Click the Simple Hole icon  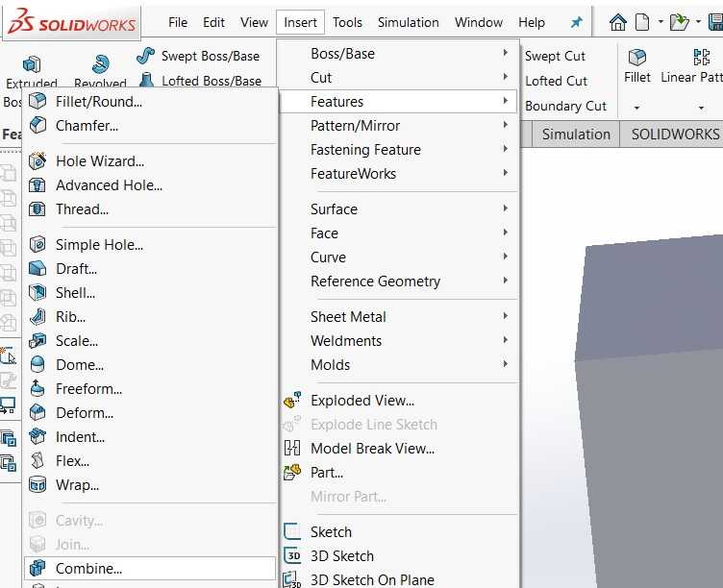point(37,244)
